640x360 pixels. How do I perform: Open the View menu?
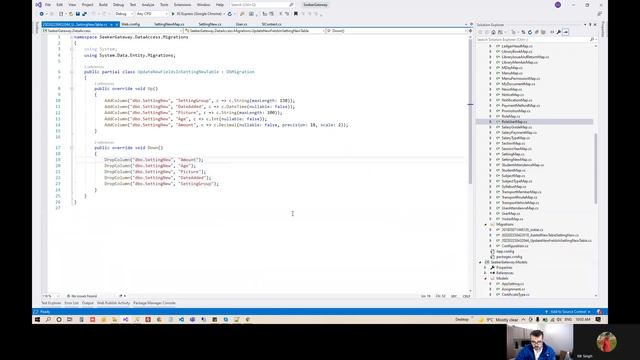point(72,5)
